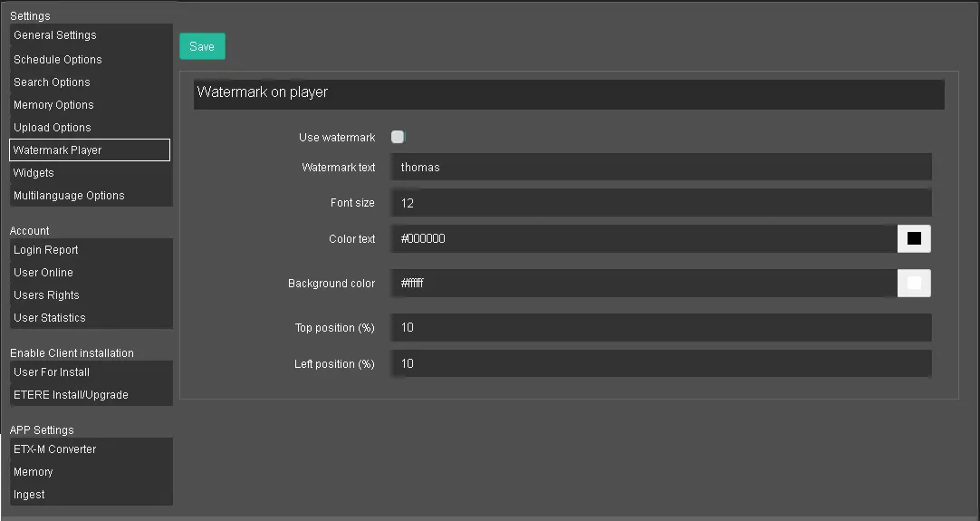Open General Settings in sidebar
Screen dimensions: 980x521
[55, 35]
